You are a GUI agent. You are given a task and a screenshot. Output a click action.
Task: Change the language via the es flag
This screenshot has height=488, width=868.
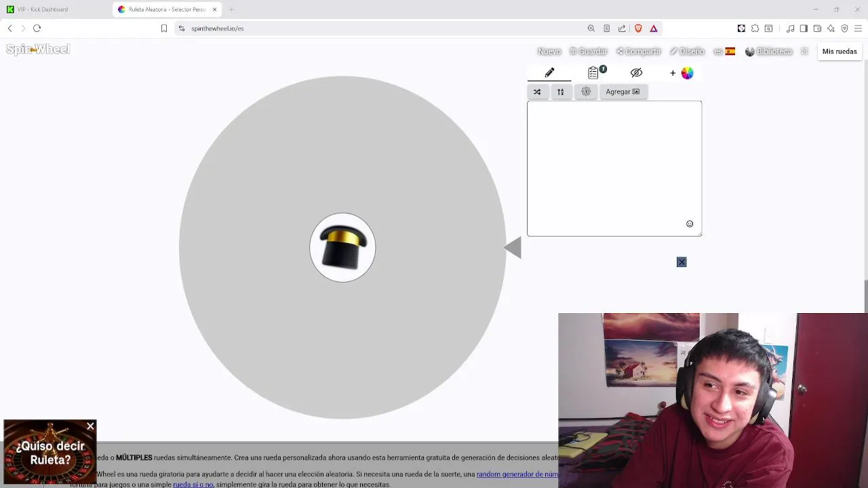(x=724, y=52)
